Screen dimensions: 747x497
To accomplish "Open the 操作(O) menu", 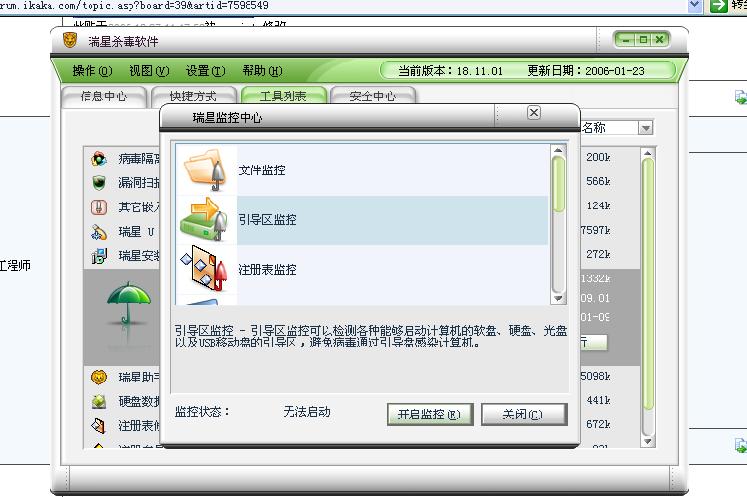I will click(x=92, y=71).
